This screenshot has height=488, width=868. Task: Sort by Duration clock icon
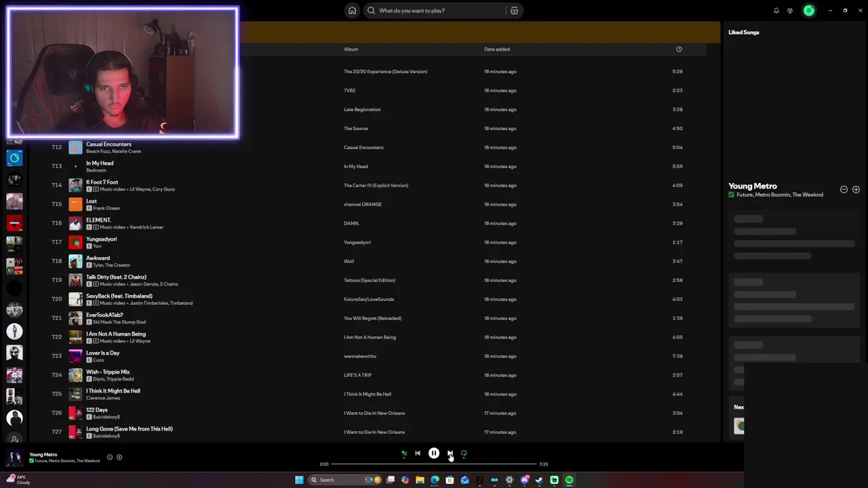(679, 49)
